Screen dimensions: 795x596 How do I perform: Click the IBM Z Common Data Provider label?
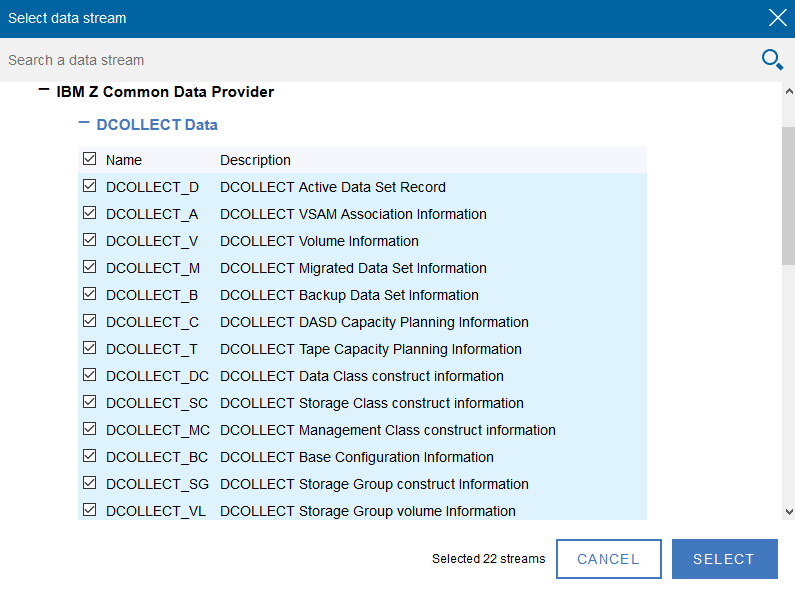click(x=165, y=92)
